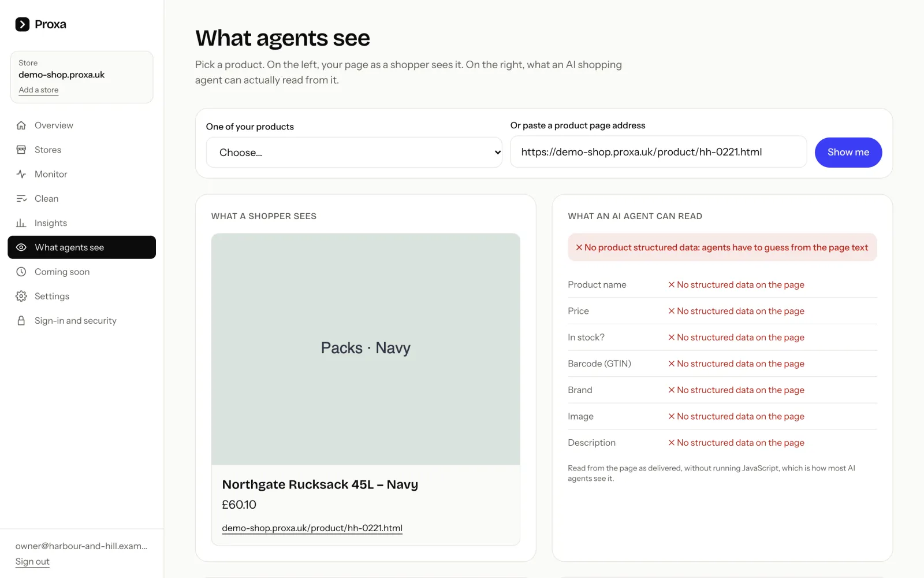Image resolution: width=924 pixels, height=578 pixels.
Task: Select What agents see in sidebar
Action: pos(81,247)
